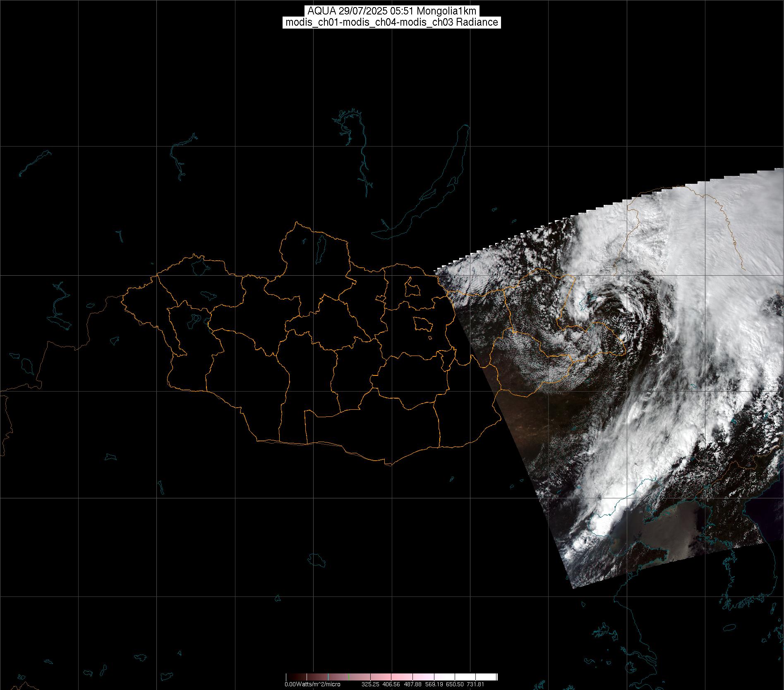Image resolution: width=784 pixels, height=690 pixels.
Task: Click the 0.00Watts/m^2/micro colorbar label
Action: click(x=312, y=684)
